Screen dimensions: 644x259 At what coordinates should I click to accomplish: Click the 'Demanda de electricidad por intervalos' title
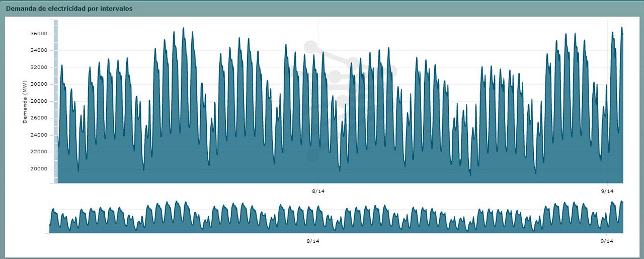tap(69, 9)
